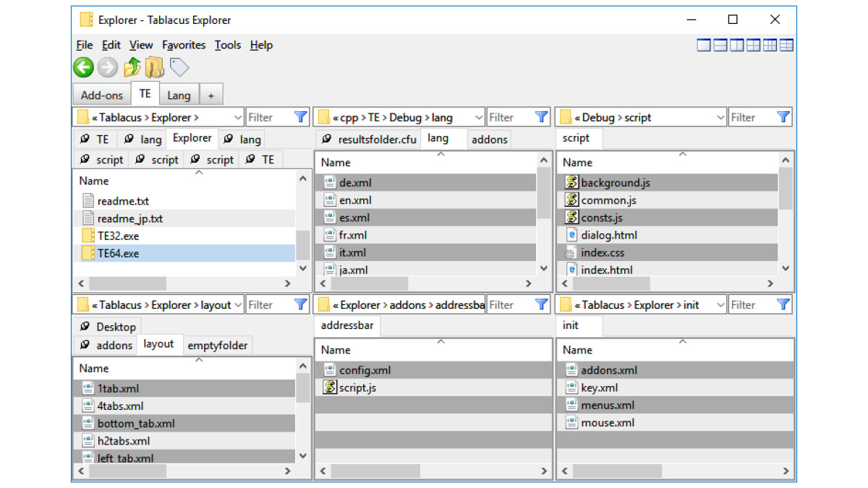Click the green Back navigation arrow

83,67
